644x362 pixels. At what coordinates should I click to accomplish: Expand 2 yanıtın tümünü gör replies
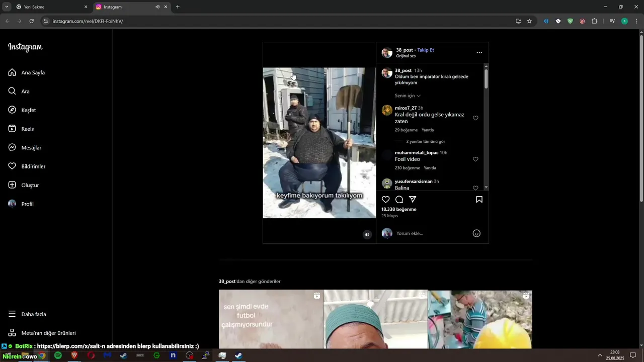click(x=426, y=142)
